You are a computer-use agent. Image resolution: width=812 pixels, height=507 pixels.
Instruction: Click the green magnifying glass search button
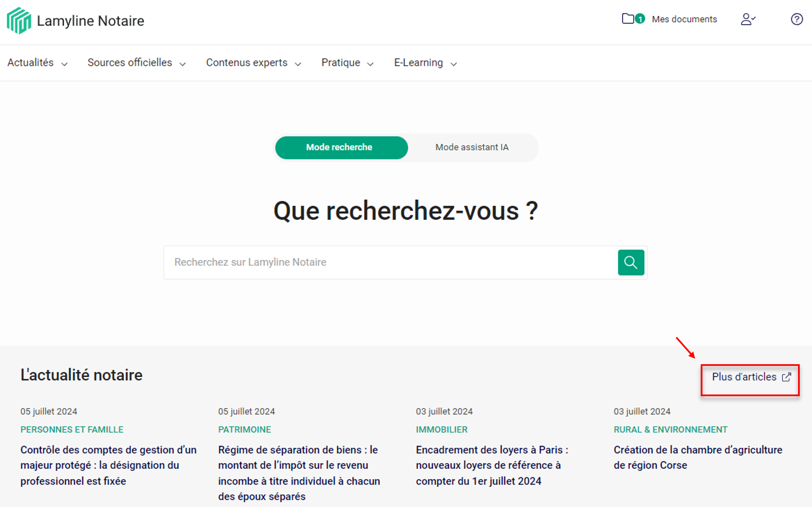631,262
